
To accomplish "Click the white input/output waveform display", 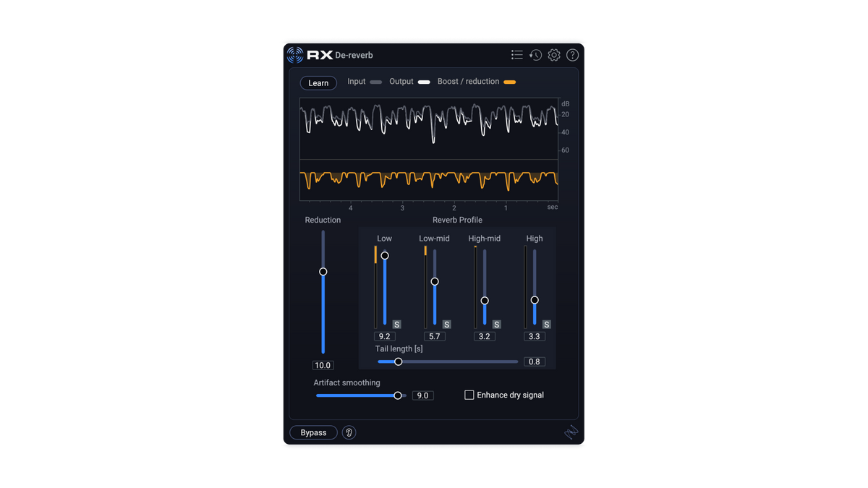I will point(429,129).
